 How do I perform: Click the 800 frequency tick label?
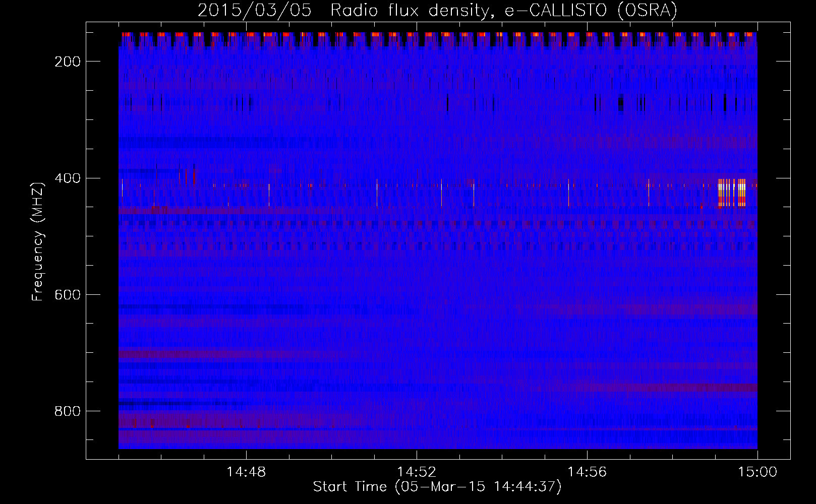coord(68,411)
